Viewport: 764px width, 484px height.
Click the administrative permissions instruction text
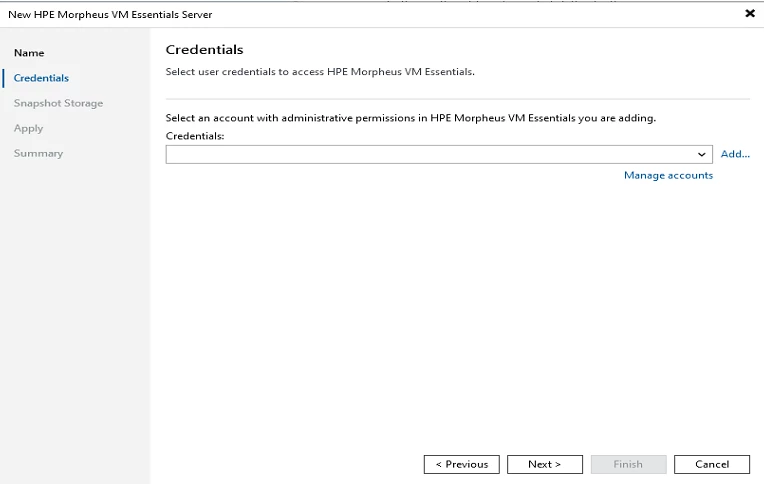(410, 118)
